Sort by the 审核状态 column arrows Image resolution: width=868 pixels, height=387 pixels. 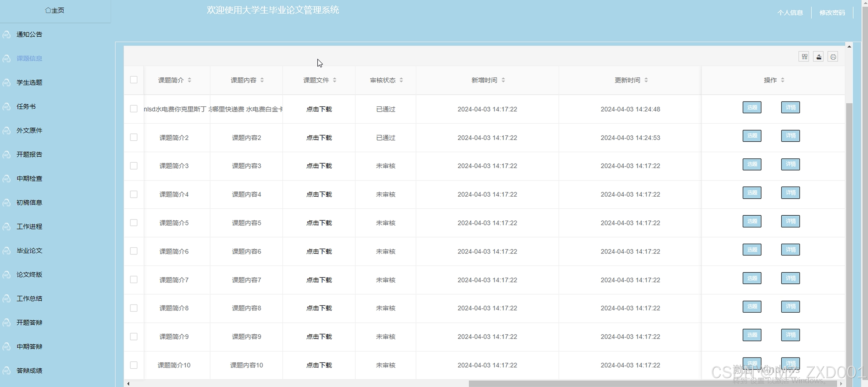(401, 80)
